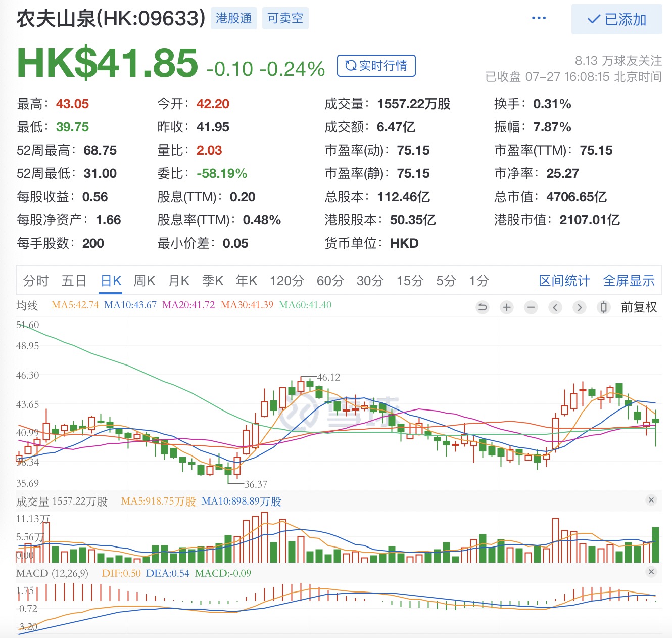The height and width of the screenshot is (638, 672).
Task: Click the 最低 value 39.75
Action: [x=72, y=127]
